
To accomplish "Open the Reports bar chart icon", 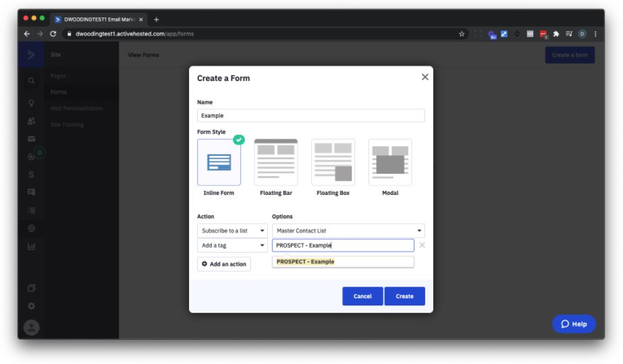I will click(x=32, y=247).
